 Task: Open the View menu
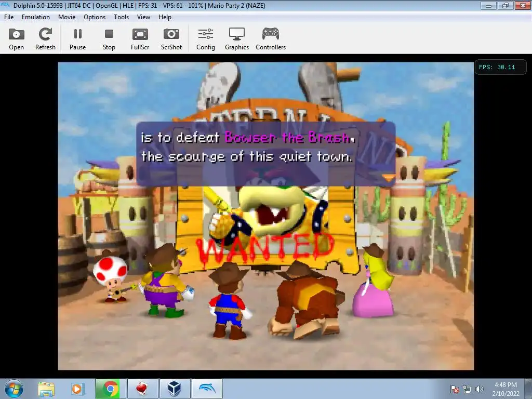143,17
